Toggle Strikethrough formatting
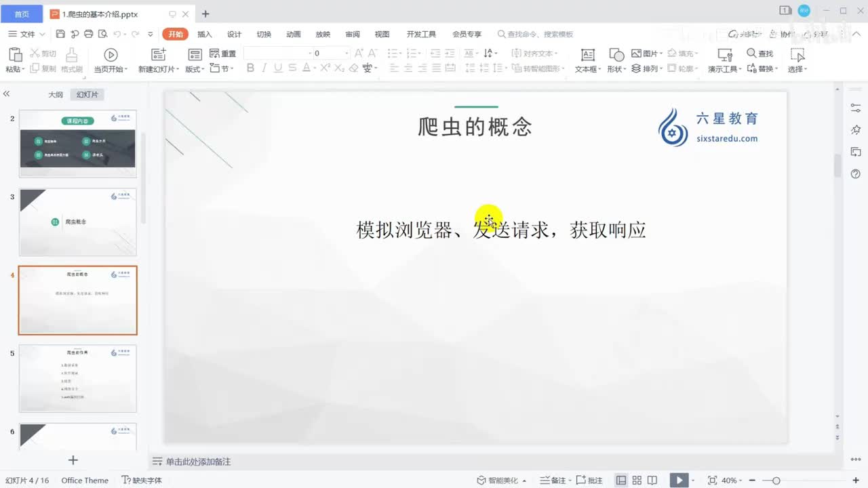Viewport: 868px width, 488px height. (292, 68)
